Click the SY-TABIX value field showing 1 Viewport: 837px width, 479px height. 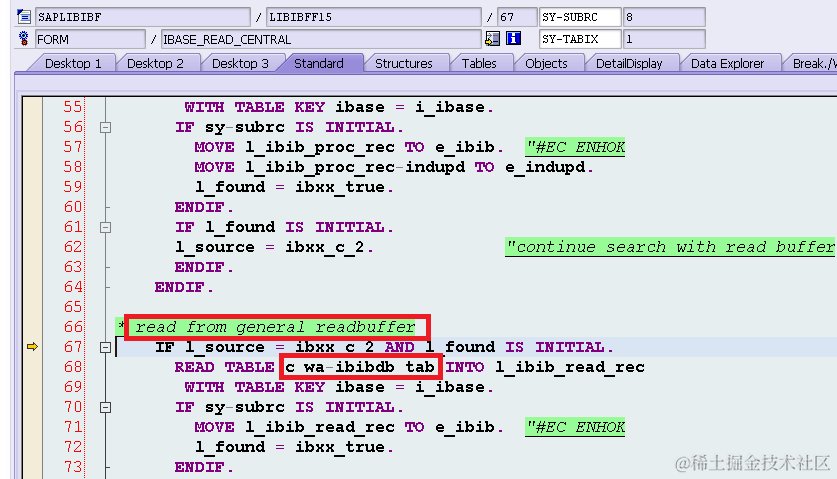tap(664, 39)
